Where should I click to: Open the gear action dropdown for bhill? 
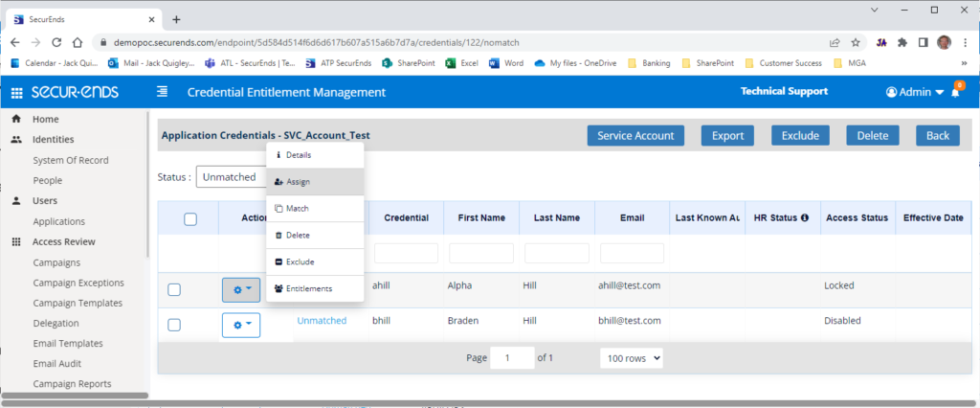pos(241,325)
